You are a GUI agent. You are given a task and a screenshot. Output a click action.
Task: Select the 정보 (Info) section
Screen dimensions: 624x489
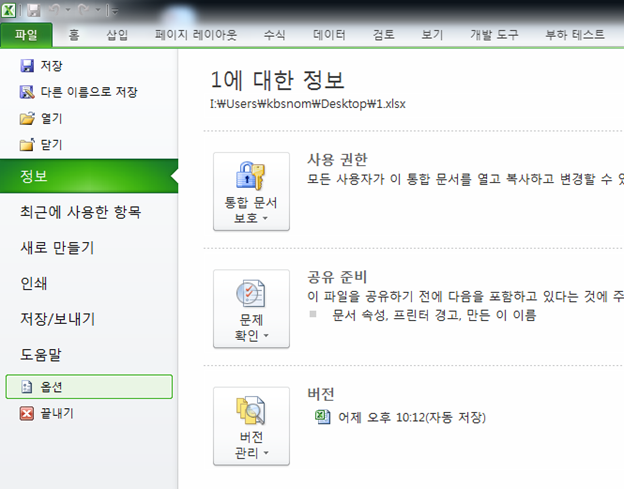(x=89, y=176)
